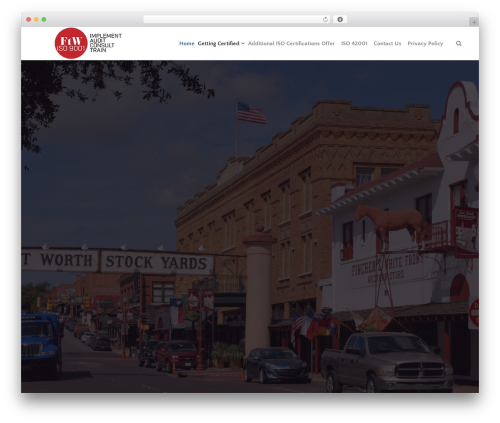This screenshot has width=500, height=423.
Task: Click the Implement Audit Consult Train tagline
Action: click(105, 43)
